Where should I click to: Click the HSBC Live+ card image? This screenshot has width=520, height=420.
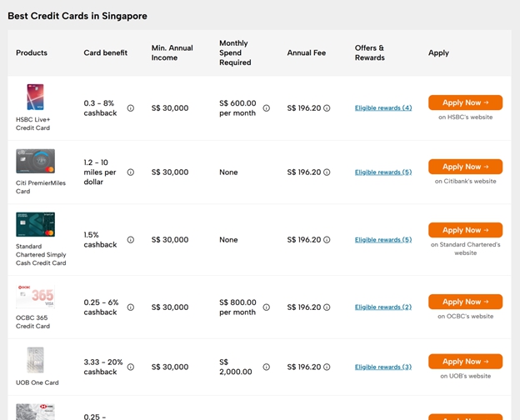35,97
